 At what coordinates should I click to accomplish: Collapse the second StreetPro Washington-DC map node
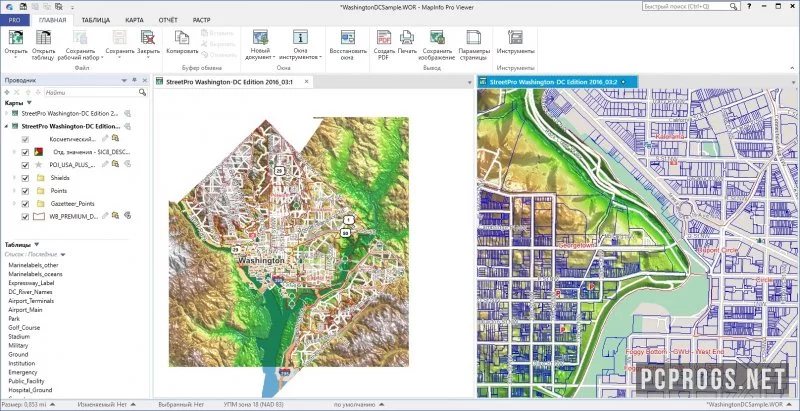pos(7,126)
